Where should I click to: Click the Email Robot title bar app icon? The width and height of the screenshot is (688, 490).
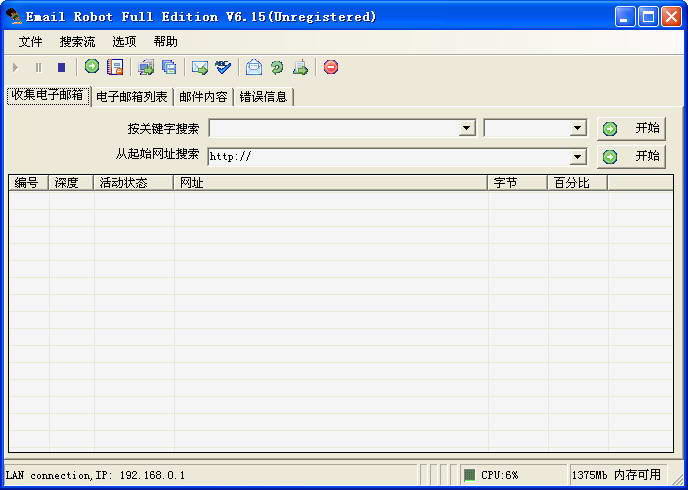pyautogui.click(x=14, y=17)
